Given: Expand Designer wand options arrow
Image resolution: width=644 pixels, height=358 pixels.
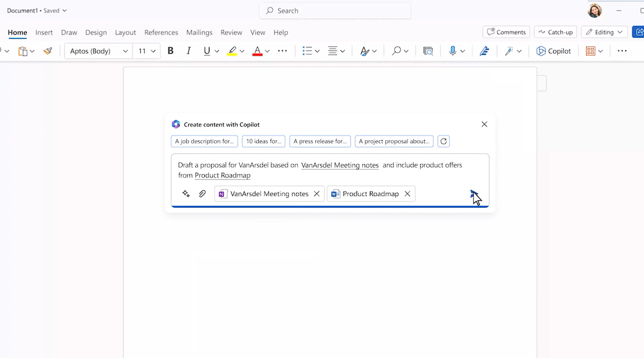Looking at the screenshot, I should pos(519,51).
